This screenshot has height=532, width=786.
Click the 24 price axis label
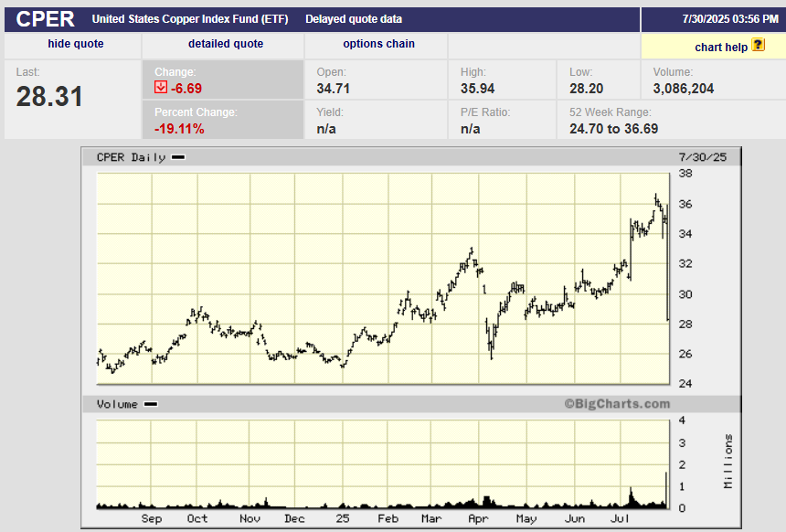tap(685, 384)
